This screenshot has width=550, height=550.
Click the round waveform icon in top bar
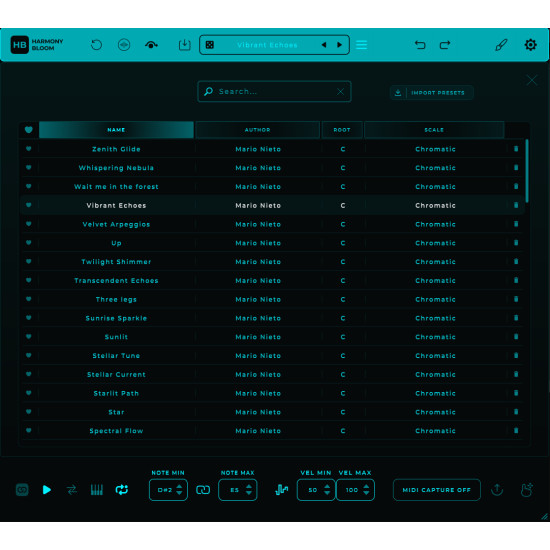click(124, 45)
